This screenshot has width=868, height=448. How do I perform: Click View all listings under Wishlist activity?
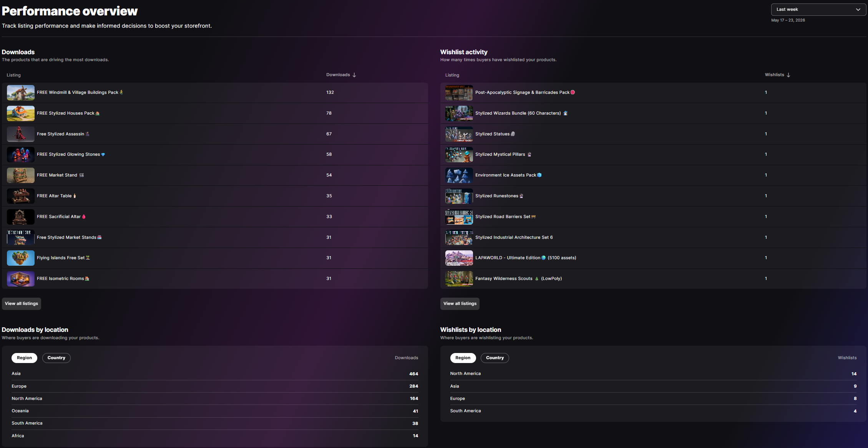click(460, 304)
